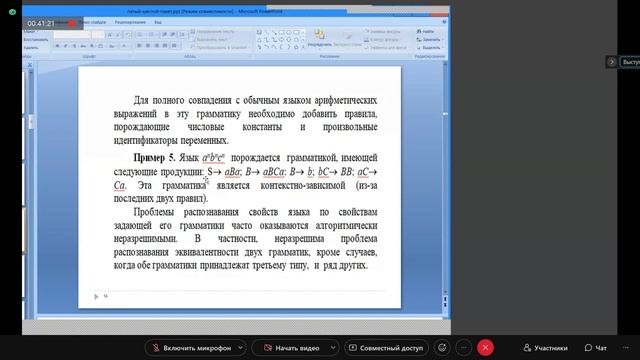Toggle bold formatting in PowerPoint ribbon
640x360 pixels.
coord(58,46)
